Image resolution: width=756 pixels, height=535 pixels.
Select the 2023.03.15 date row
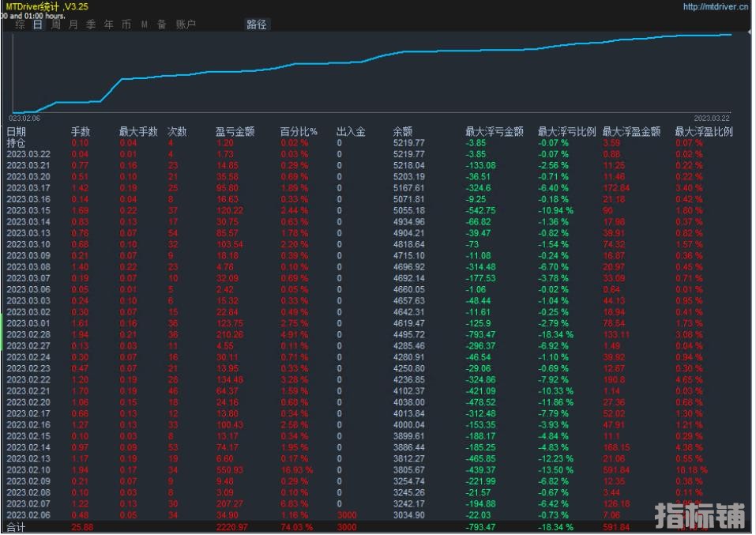pos(28,211)
